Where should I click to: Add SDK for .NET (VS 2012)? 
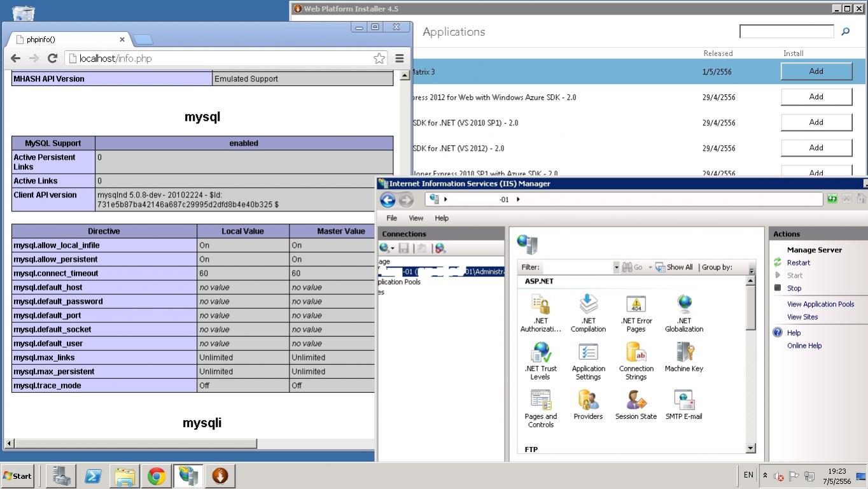[x=816, y=148]
